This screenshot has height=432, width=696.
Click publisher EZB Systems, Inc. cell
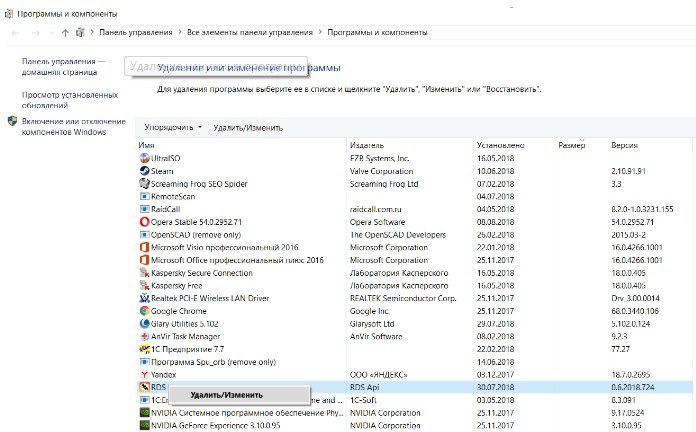(380, 158)
